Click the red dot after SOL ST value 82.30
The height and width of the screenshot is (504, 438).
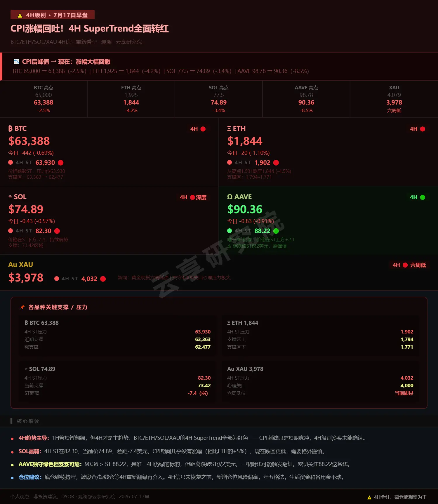pyautogui.click(x=57, y=231)
